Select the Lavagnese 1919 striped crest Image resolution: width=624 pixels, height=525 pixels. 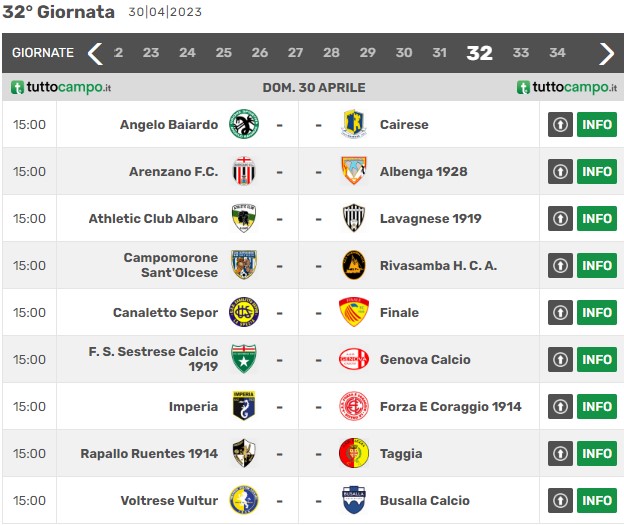click(x=353, y=219)
